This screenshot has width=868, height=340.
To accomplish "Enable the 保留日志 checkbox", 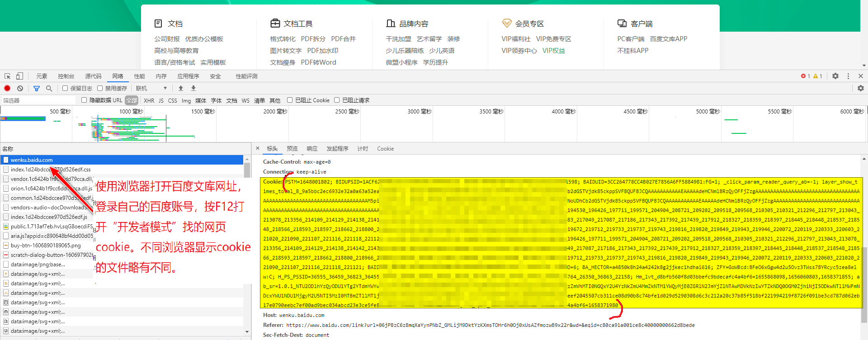I will pyautogui.click(x=65, y=88).
